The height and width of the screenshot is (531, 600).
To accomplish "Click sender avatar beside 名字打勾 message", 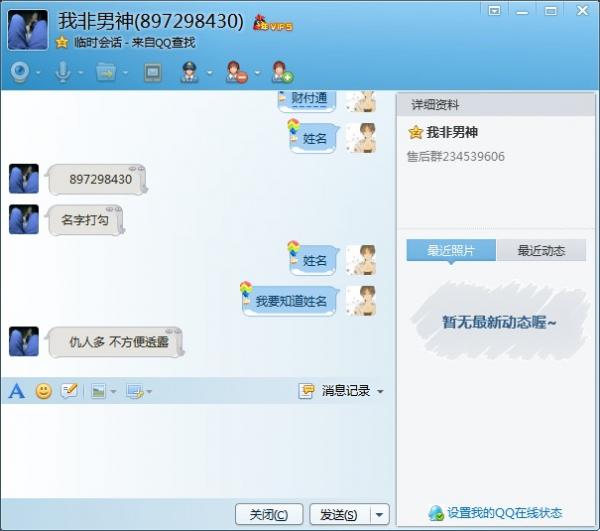I will (24, 219).
